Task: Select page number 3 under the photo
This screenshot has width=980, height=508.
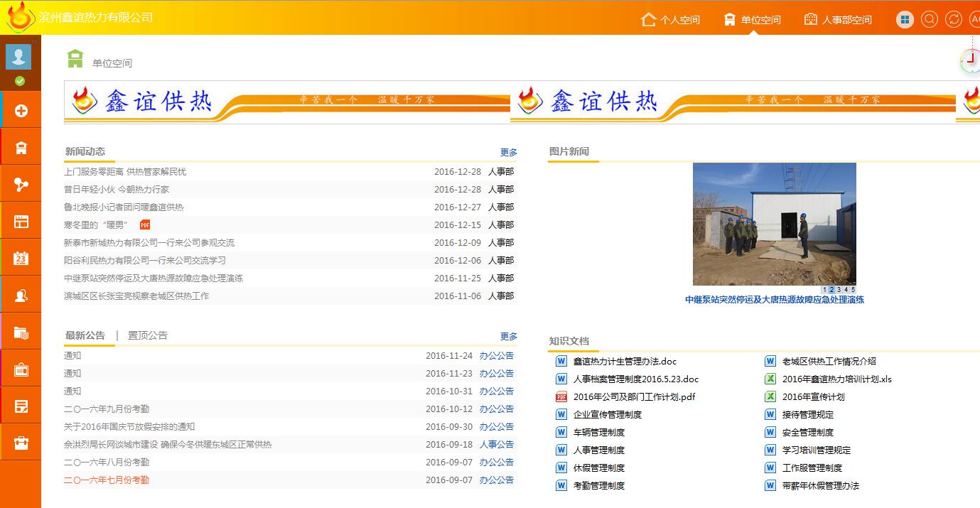Action: [x=839, y=289]
